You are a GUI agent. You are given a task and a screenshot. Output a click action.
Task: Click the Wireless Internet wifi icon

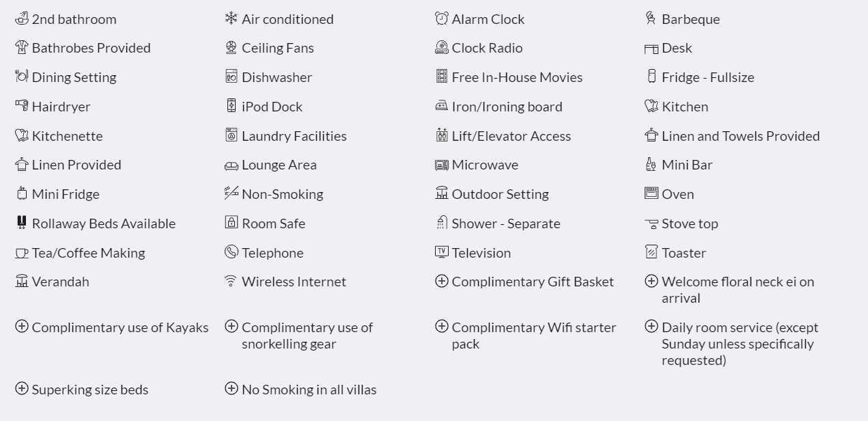232,281
